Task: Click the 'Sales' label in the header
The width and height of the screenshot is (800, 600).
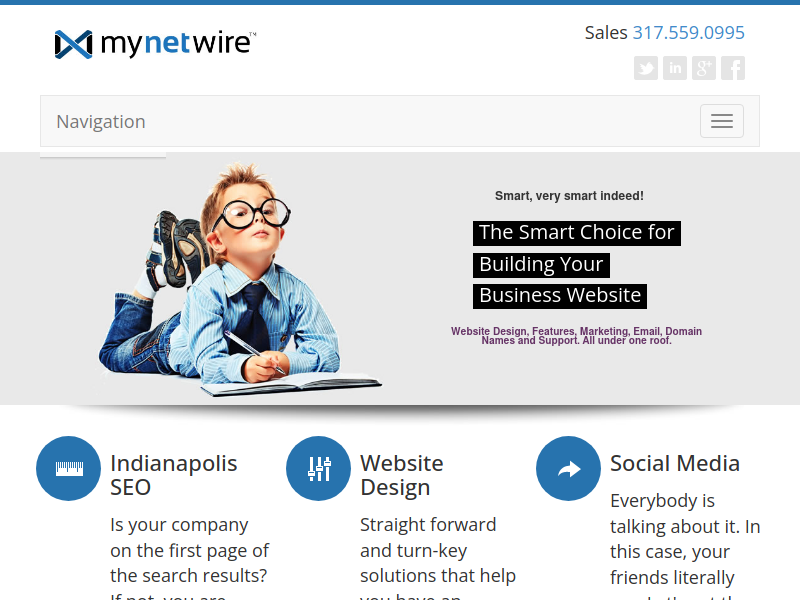Action: tap(606, 33)
